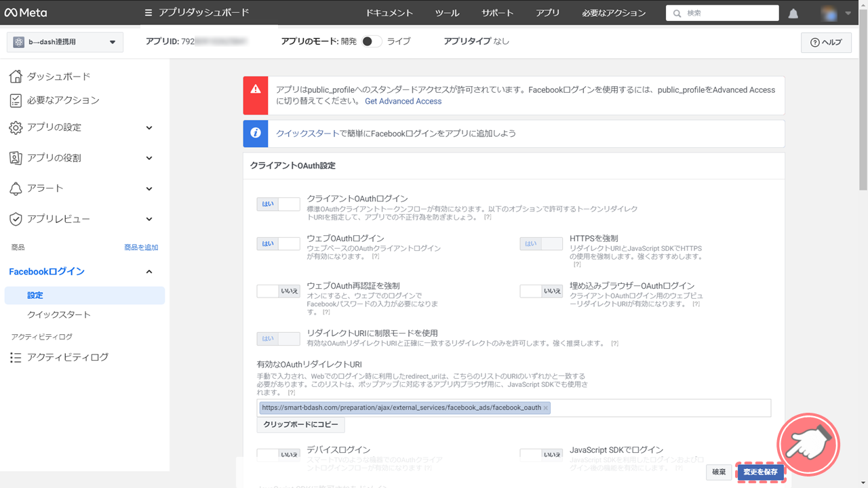Click the アクティビティログ list icon

(x=16, y=357)
